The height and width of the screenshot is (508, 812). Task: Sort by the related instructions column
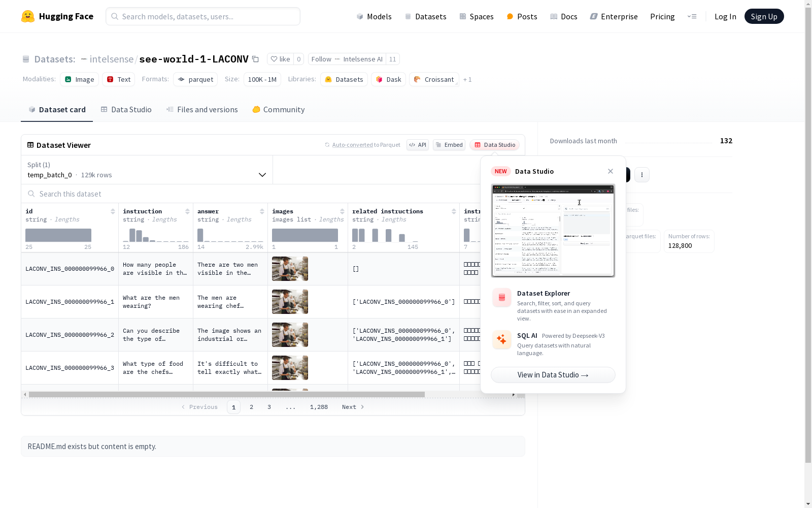pos(454,211)
